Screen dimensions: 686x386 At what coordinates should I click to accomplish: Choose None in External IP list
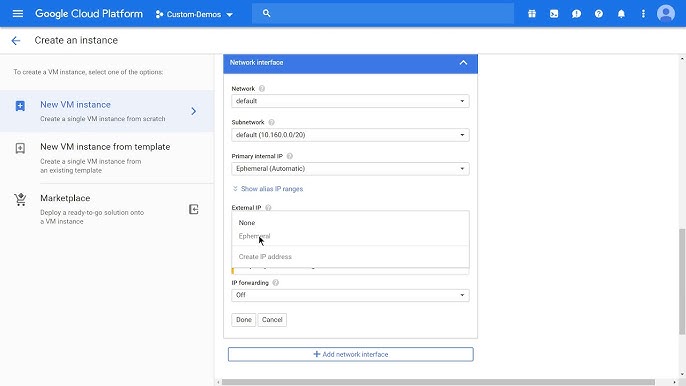[350, 223]
